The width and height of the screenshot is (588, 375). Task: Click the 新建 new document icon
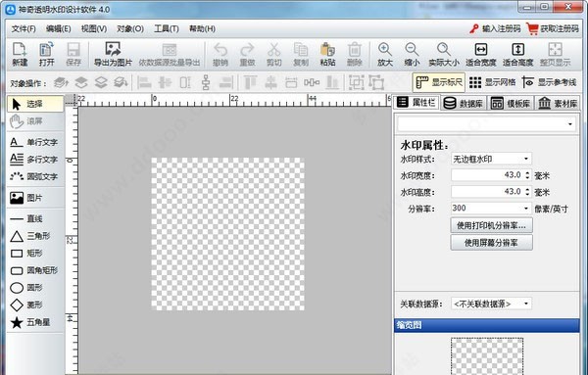click(20, 55)
